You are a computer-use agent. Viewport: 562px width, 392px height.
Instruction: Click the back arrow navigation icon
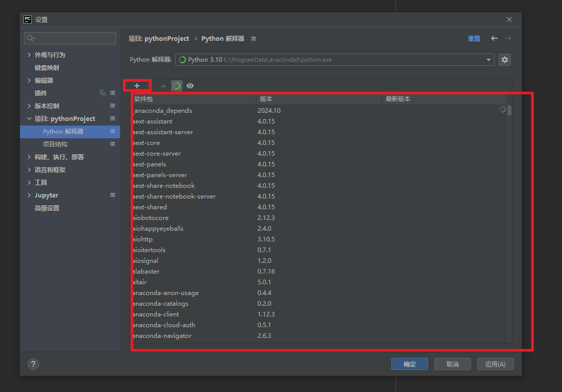[494, 38]
